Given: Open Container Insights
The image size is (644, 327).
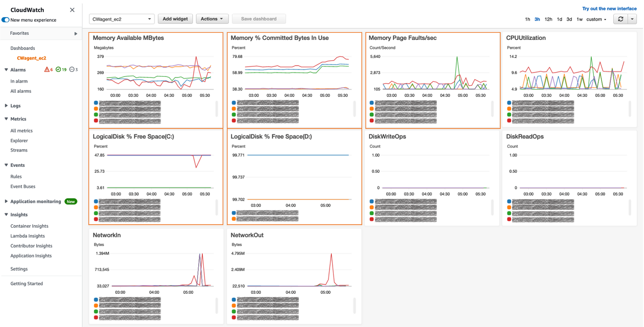Looking at the screenshot, I should 29,226.
